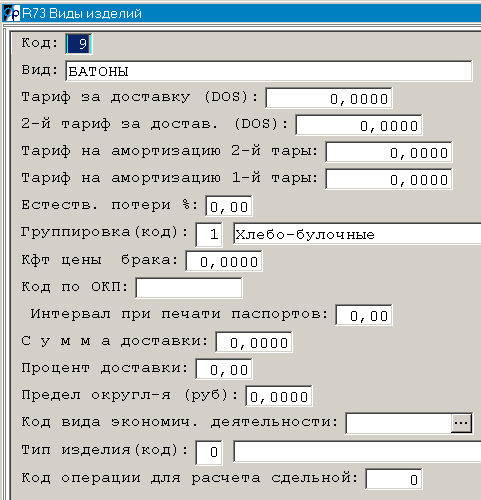The image size is (481, 500).
Task: Click the R73 Виды изделий title text
Action: 82,14
